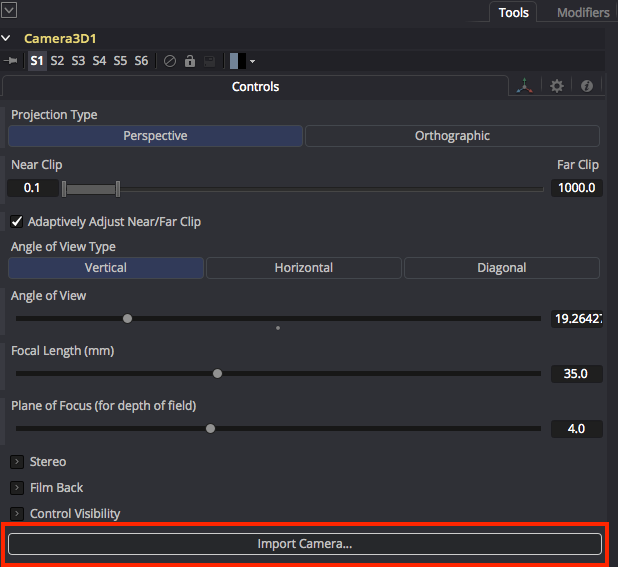Click the lock icon for Camera3D1
The height and width of the screenshot is (567, 618).
point(190,61)
